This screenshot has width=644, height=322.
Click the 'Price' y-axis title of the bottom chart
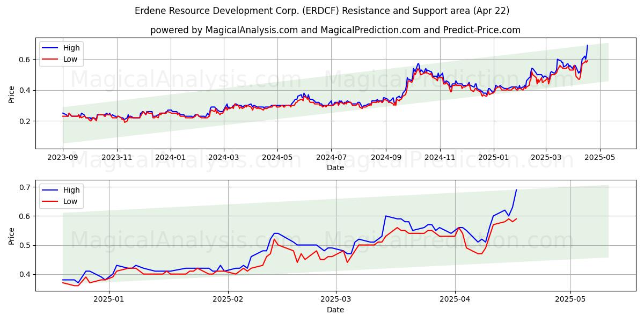tap(12, 236)
